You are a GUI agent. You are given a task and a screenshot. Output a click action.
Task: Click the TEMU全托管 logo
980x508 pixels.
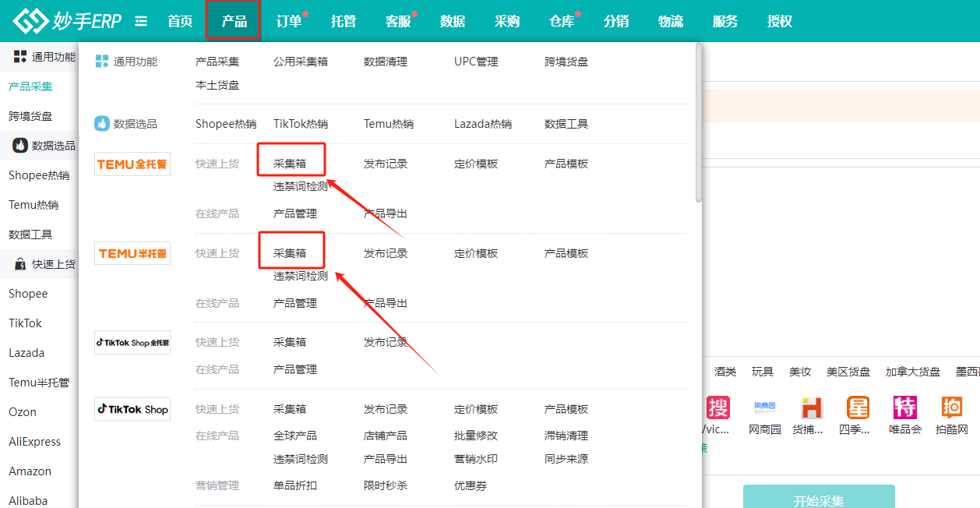(132, 164)
